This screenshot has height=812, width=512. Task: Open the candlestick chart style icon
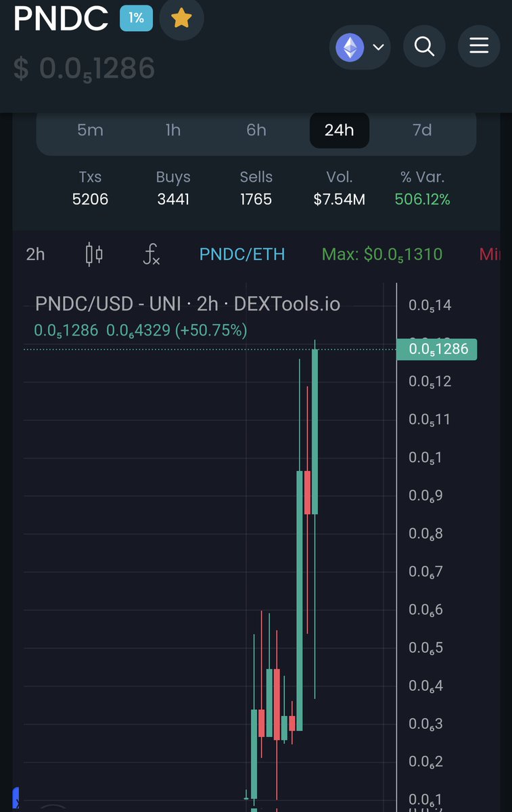click(x=94, y=254)
